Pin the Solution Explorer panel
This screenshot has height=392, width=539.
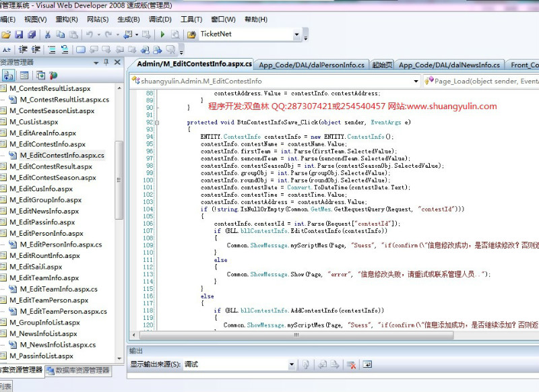pos(106,62)
